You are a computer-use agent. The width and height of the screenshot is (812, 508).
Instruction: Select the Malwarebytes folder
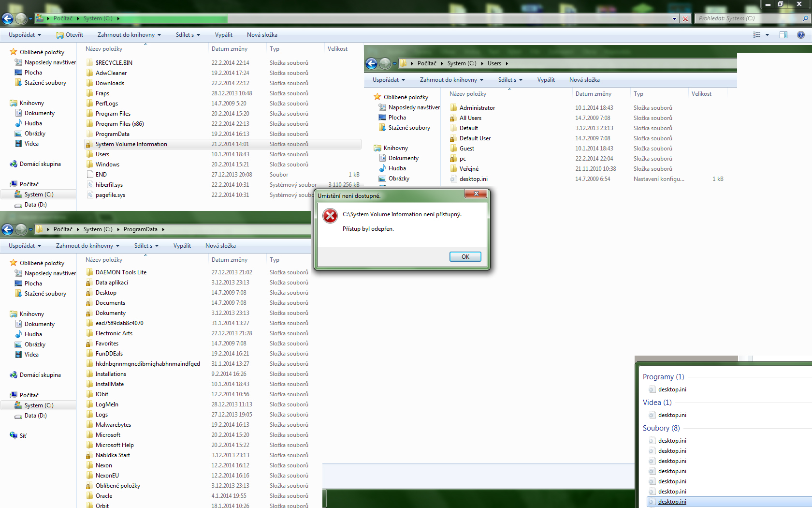113,425
